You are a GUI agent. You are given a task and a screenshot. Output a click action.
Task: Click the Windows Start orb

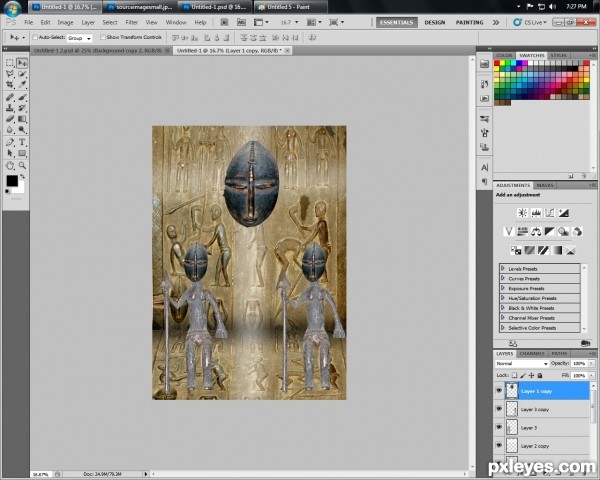[13, 8]
